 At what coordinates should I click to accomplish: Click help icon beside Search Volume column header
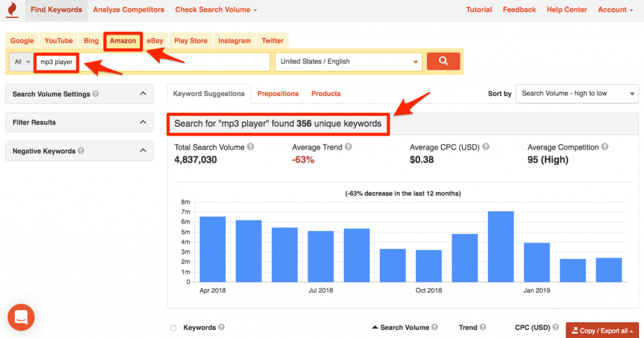click(435, 327)
